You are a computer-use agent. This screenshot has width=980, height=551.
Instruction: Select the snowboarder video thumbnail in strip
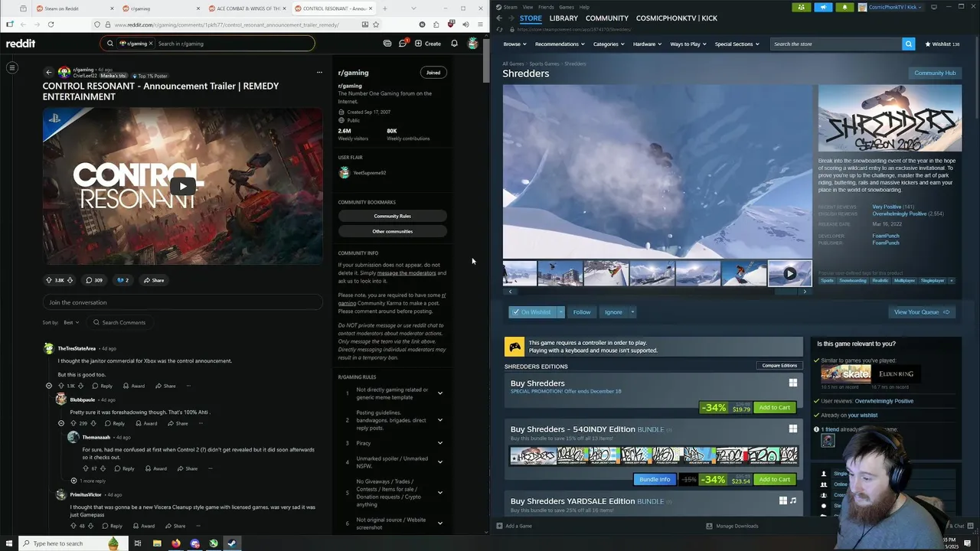click(789, 273)
